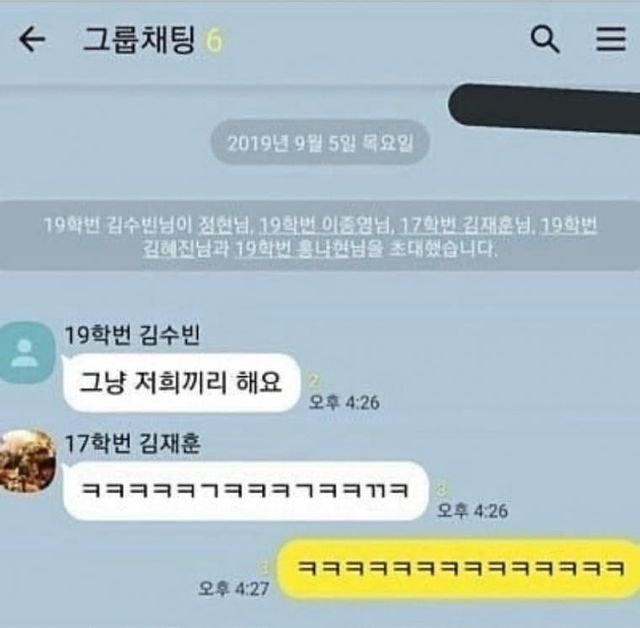Tap the 오후 4:27 timestamp
Viewport: 640px width, 628px height.
(x=233, y=589)
